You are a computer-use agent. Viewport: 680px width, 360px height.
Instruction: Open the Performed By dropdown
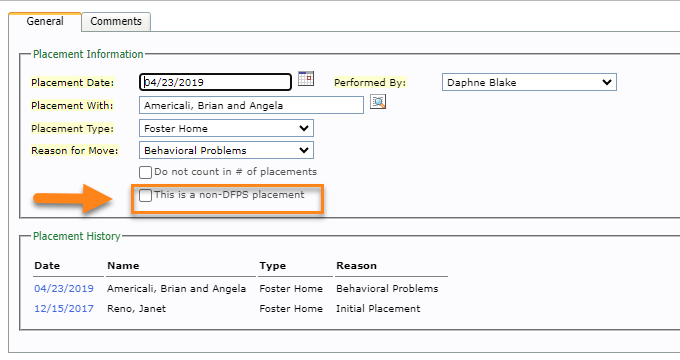click(529, 82)
